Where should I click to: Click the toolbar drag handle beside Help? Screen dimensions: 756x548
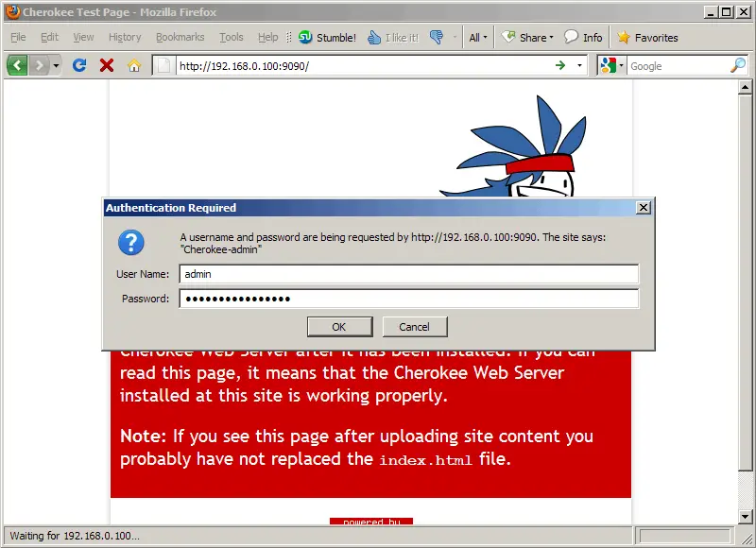(289, 37)
